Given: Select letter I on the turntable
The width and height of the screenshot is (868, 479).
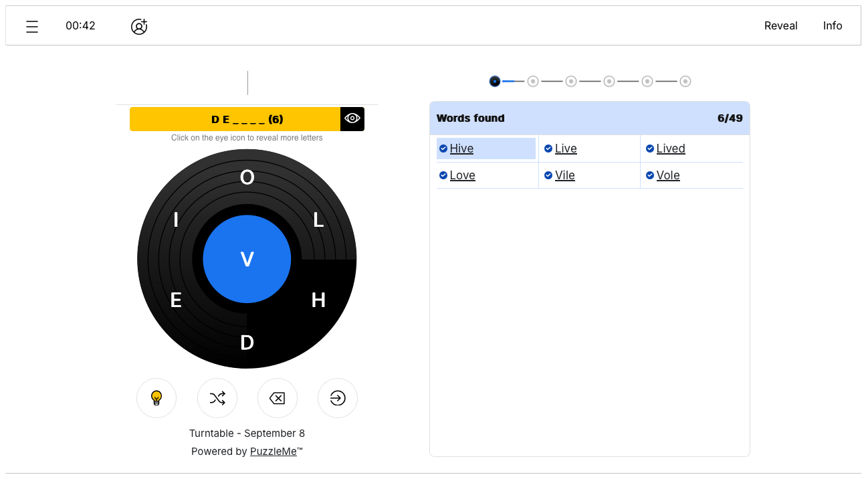Looking at the screenshot, I should (176, 219).
